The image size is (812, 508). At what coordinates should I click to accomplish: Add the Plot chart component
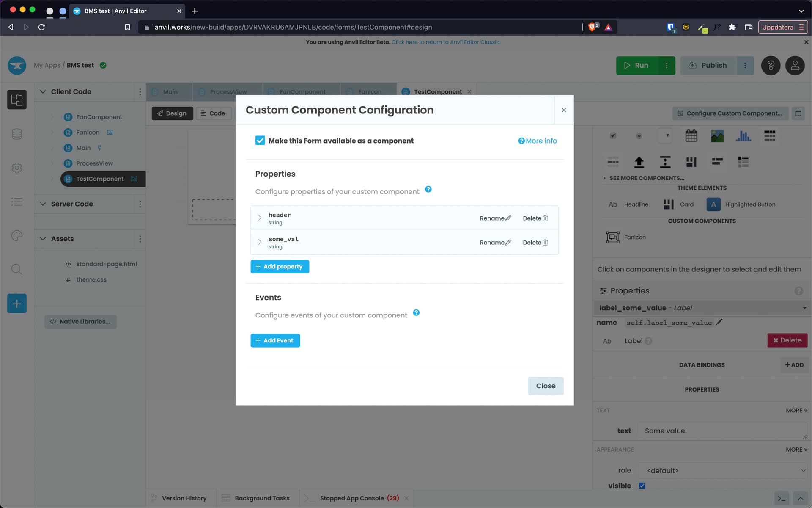click(x=744, y=135)
